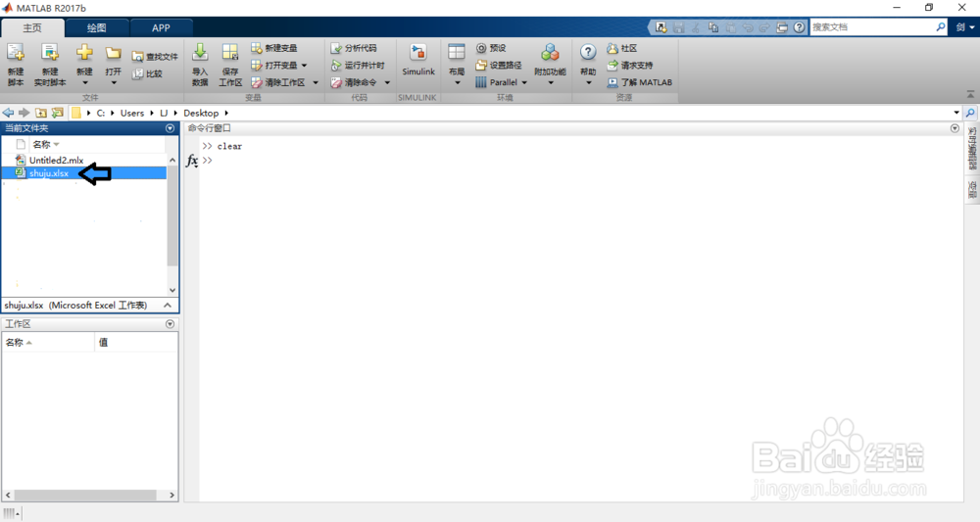Open the 打开变量 dropdown arrow
The height and width of the screenshot is (522, 980).
304,66
